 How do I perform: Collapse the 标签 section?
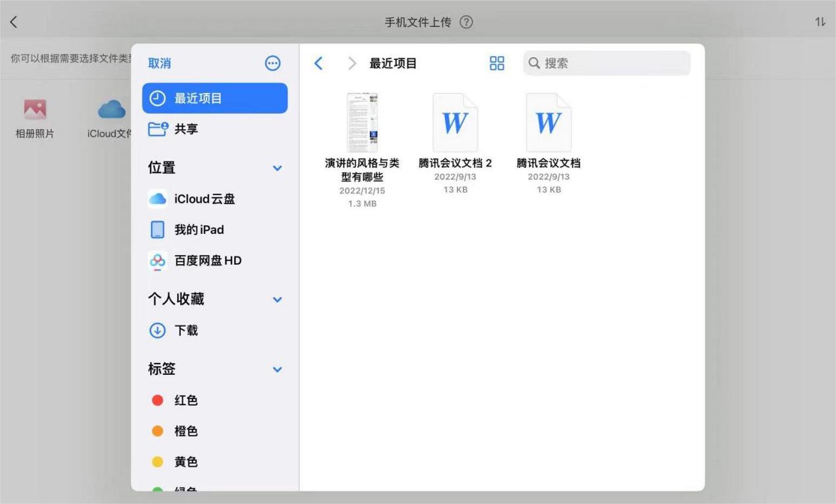[x=276, y=369]
